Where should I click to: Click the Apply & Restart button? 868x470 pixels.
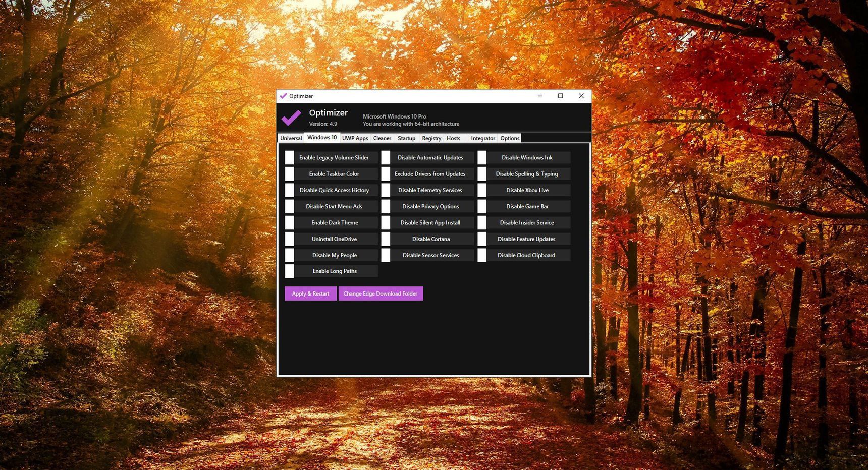coord(310,293)
